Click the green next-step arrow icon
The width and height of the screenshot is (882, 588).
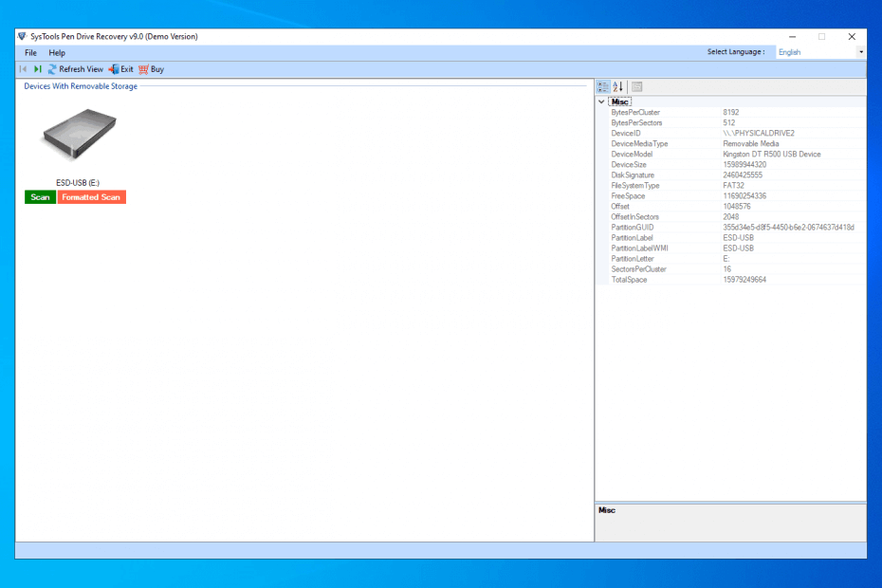pyautogui.click(x=38, y=69)
